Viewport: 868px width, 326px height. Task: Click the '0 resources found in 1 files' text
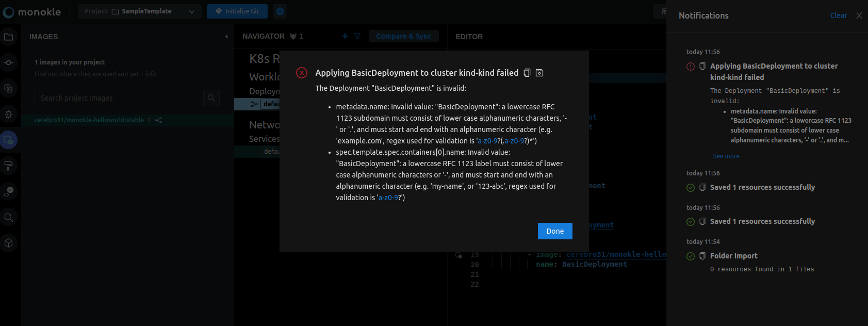(x=762, y=269)
